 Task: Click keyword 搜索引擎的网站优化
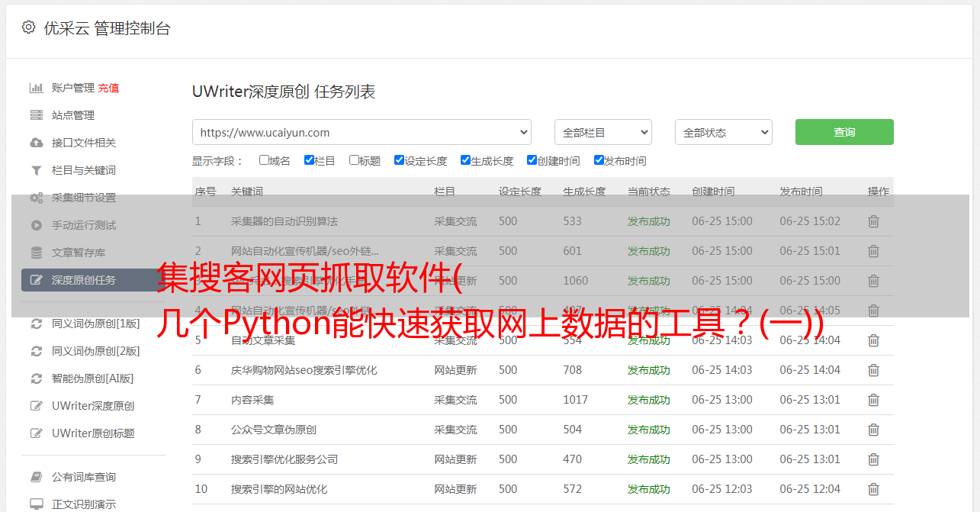pos(279,489)
